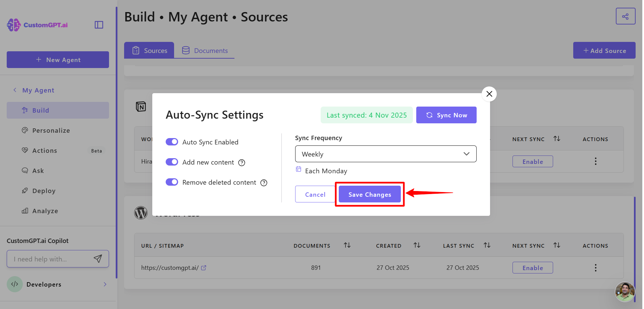Send the Copilot message arrow

pyautogui.click(x=98, y=259)
